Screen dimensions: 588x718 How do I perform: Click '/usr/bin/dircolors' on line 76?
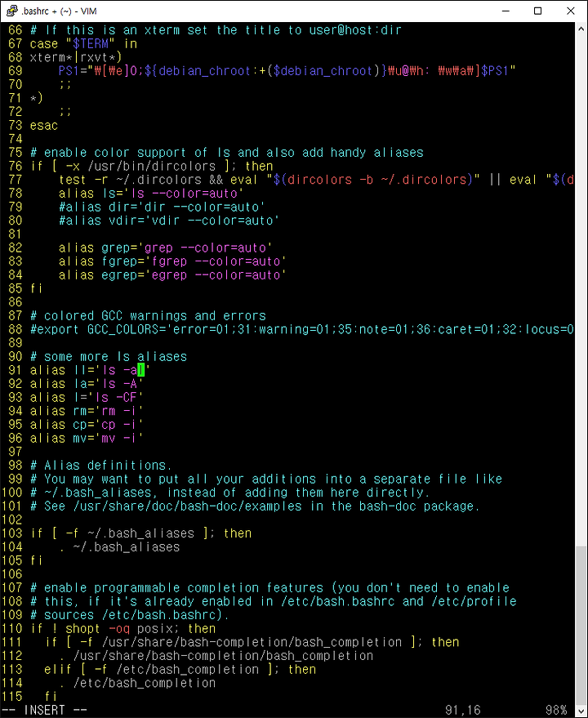151,166
